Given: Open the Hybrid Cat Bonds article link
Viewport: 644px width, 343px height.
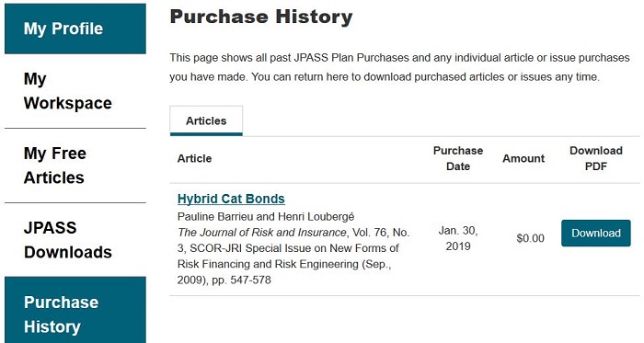Looking at the screenshot, I should click(231, 199).
